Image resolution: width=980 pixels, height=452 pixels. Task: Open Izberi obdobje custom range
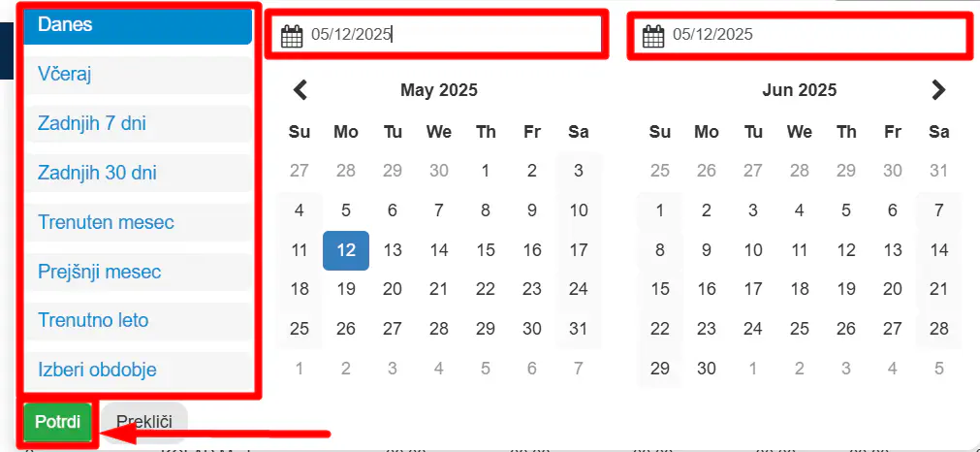click(138, 371)
